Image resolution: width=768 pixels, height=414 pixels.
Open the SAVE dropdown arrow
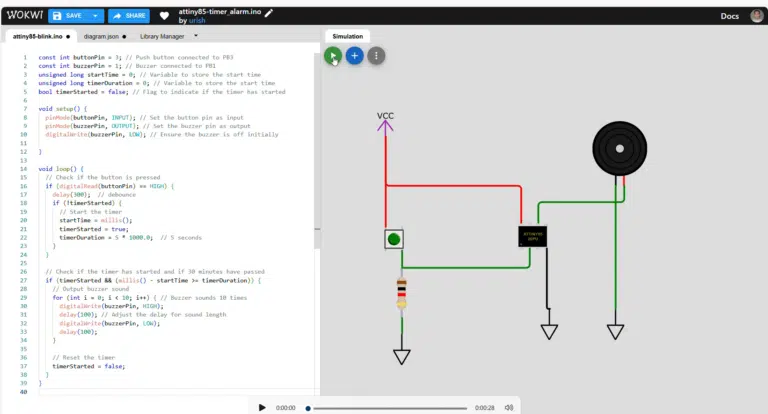(96, 16)
